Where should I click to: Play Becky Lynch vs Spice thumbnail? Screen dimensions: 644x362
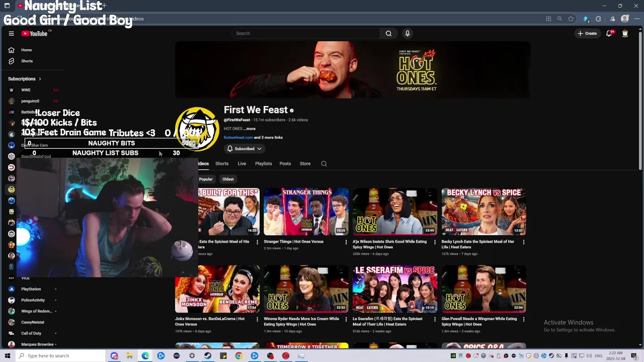(484, 212)
